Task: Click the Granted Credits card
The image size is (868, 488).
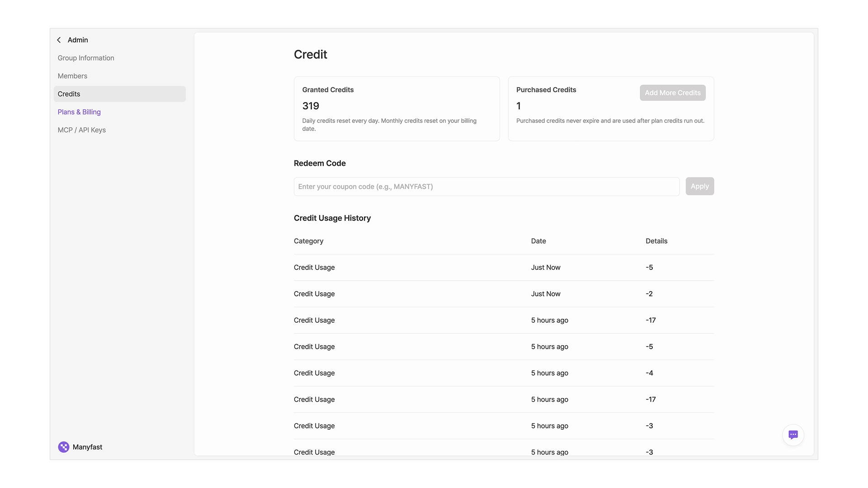Action: click(x=396, y=108)
